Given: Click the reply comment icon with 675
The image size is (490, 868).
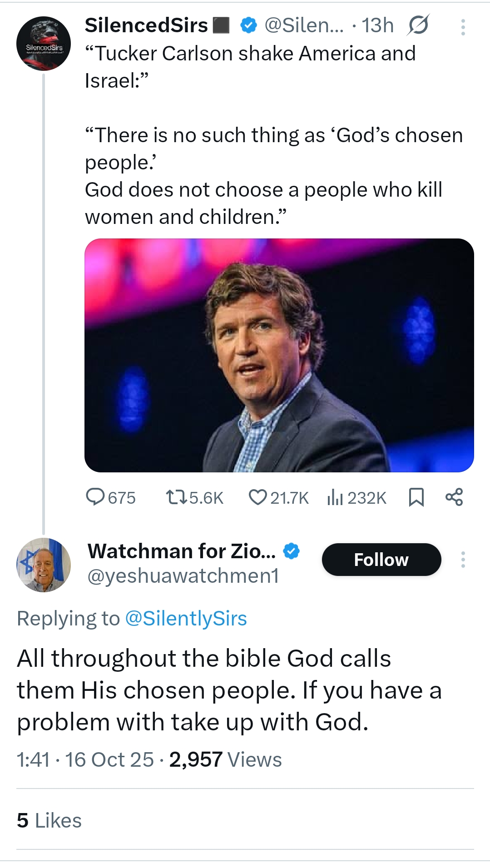Looking at the screenshot, I should (x=95, y=497).
